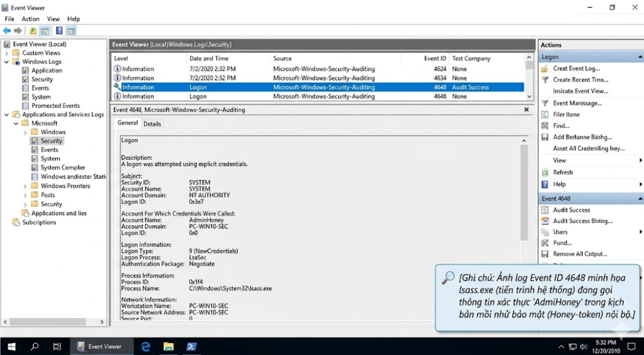644x355 pixels.
Task: Sort by the Test Company column header
Action: [x=487, y=59]
